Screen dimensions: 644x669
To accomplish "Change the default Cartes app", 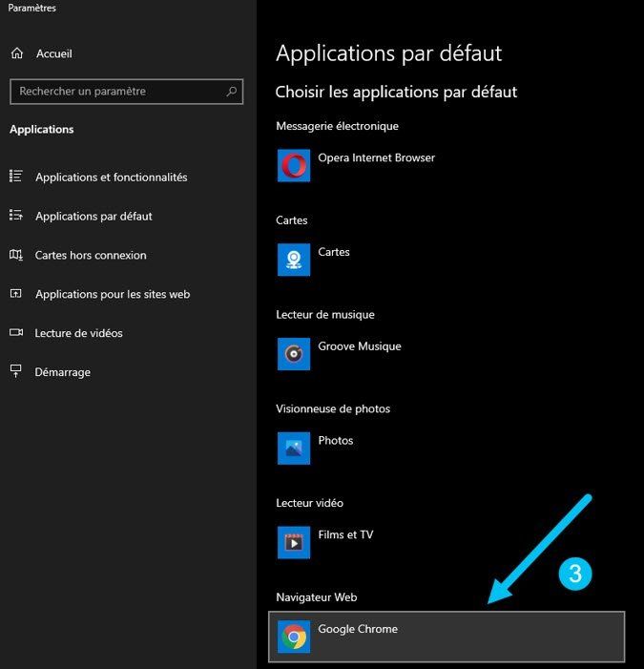I will [334, 252].
